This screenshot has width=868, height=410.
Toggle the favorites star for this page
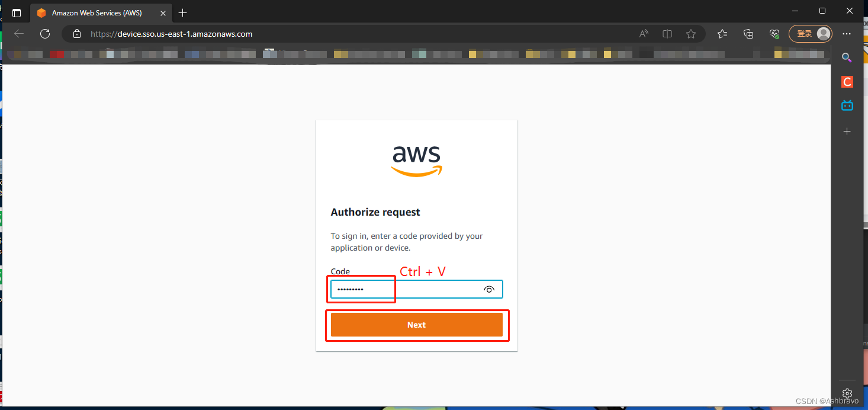click(x=691, y=34)
